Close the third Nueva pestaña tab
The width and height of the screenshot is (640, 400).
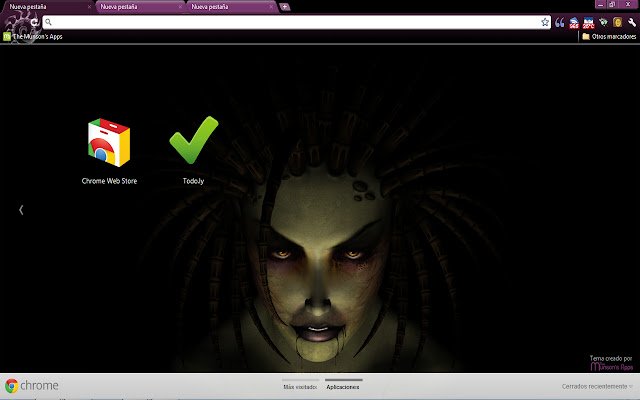pyautogui.click(x=271, y=7)
